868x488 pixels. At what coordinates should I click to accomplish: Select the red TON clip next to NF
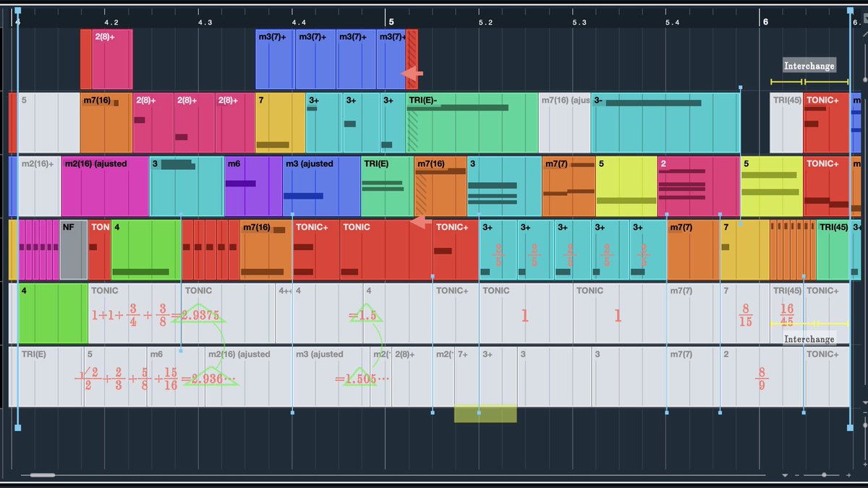coord(99,250)
